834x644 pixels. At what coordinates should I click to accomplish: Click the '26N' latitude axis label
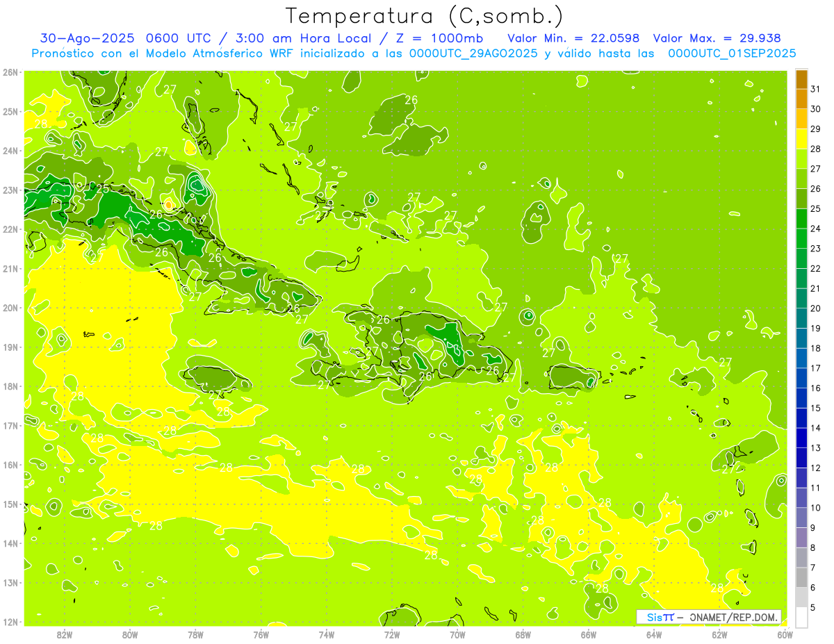point(10,72)
